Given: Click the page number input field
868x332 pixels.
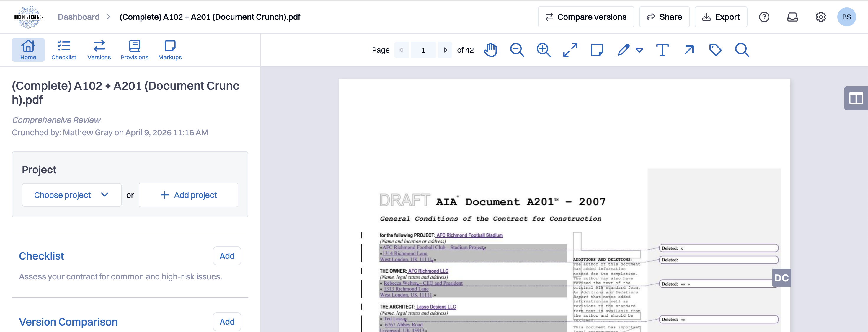Looking at the screenshot, I should tap(423, 50).
